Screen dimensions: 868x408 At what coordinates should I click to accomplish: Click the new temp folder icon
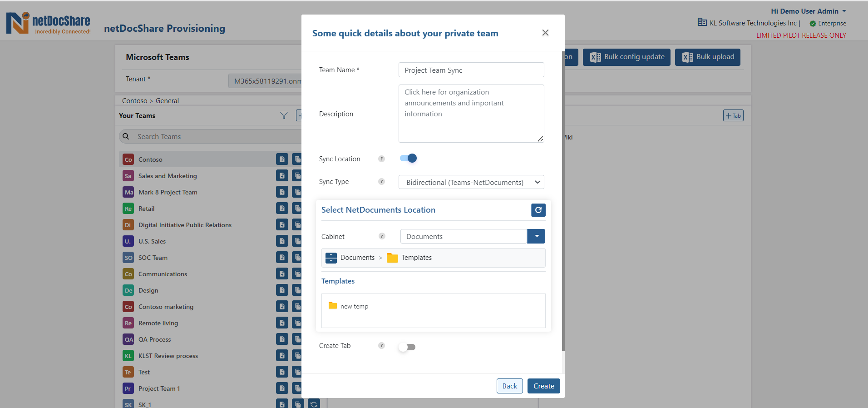click(333, 306)
